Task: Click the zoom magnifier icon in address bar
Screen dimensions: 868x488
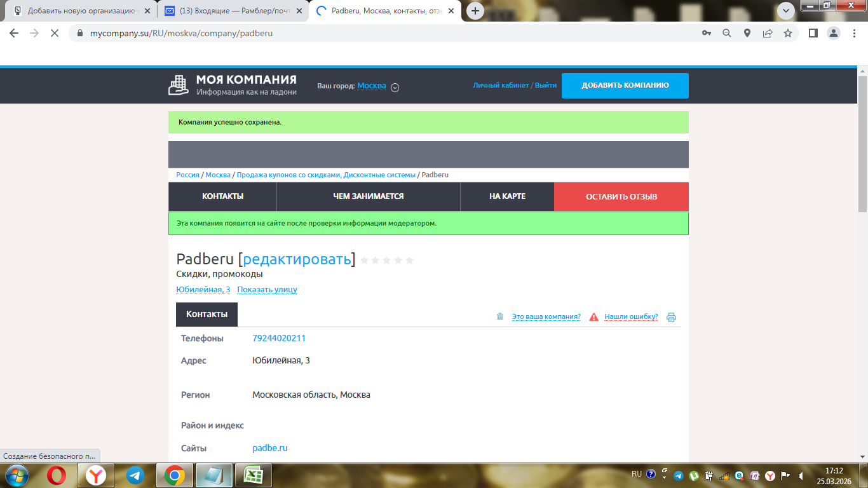Action: [727, 33]
